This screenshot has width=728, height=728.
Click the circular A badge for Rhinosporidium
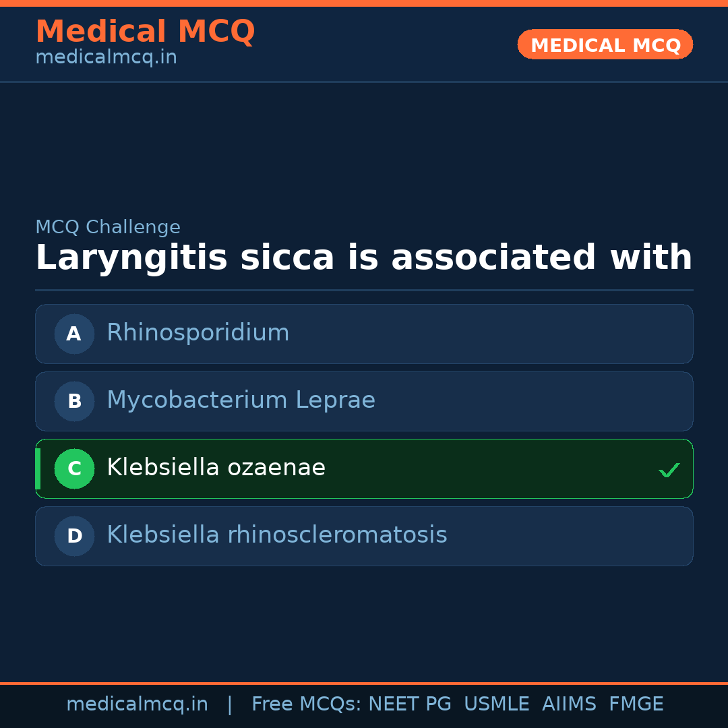pyautogui.click(x=74, y=334)
